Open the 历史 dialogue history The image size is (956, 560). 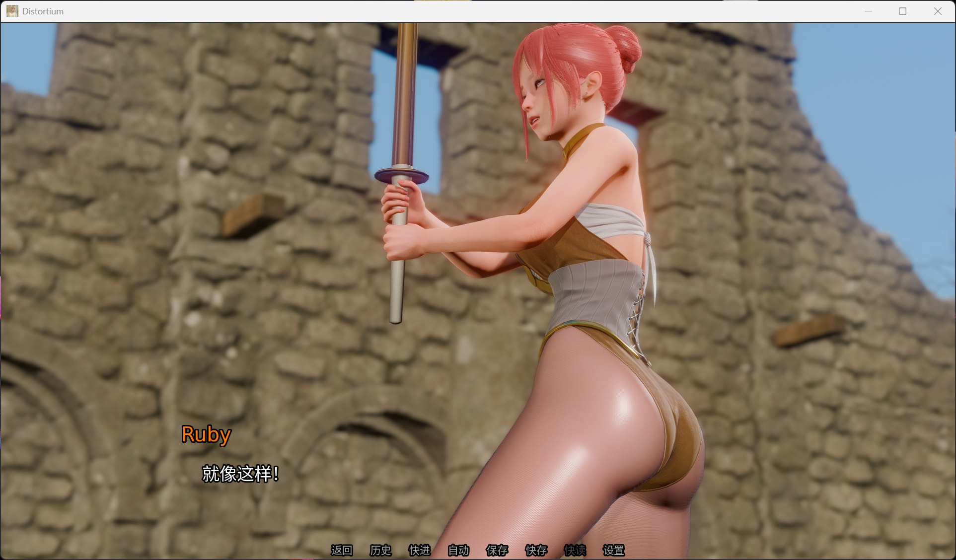[x=380, y=550]
